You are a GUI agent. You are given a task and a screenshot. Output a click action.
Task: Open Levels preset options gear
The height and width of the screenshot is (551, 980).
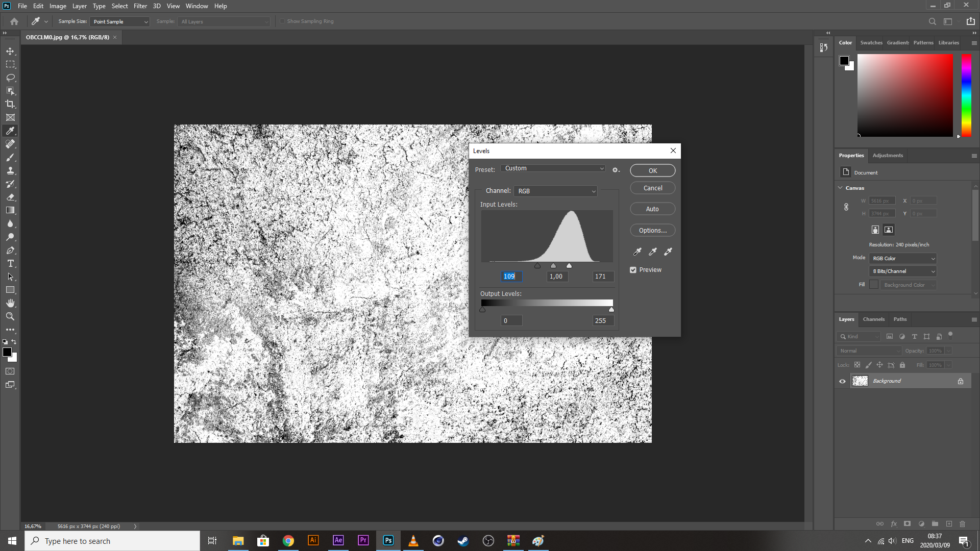tap(616, 170)
